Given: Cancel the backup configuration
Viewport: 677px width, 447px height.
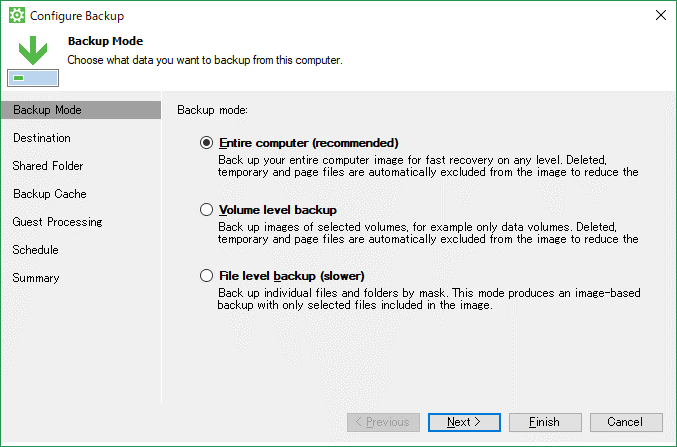Looking at the screenshot, I should 626,422.
